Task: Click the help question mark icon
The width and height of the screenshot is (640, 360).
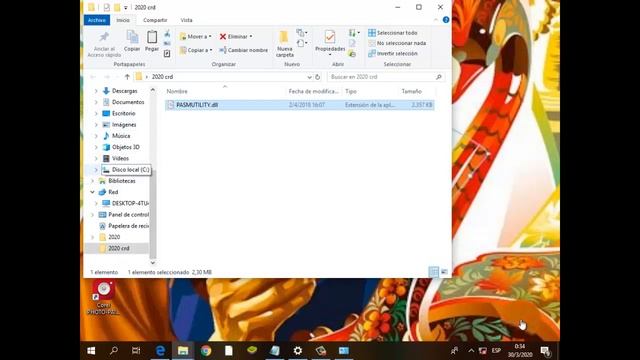Action: point(446,20)
